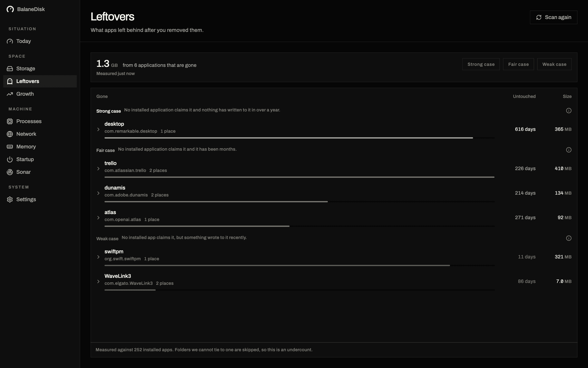Click the 1.3 GB total figure

point(107,64)
